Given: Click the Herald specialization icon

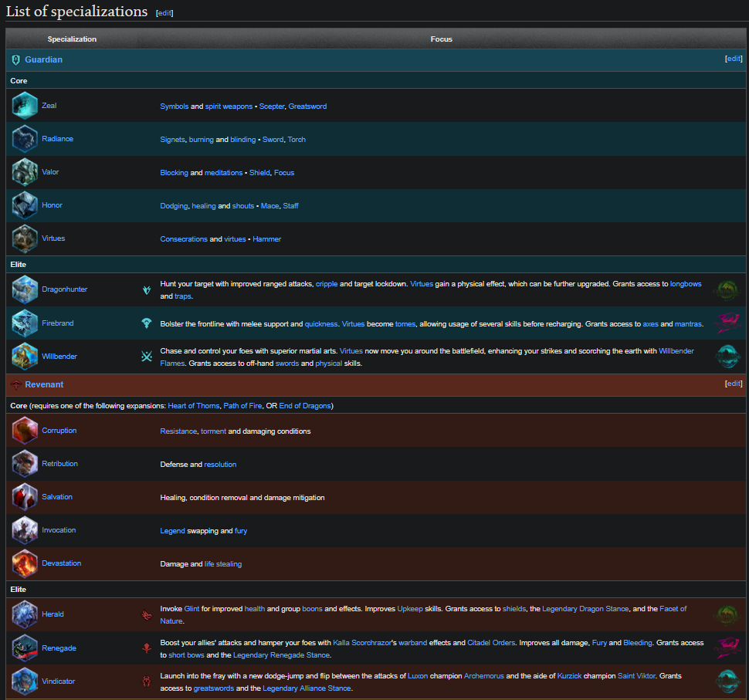Looking at the screenshot, I should click(25, 614).
